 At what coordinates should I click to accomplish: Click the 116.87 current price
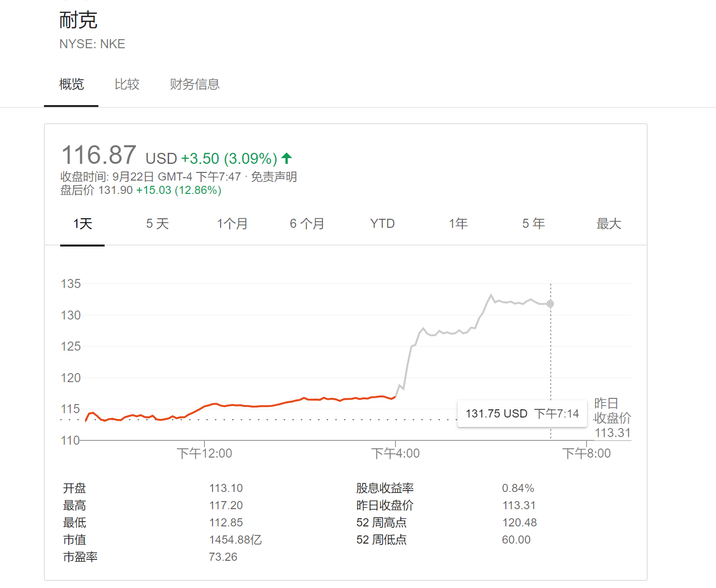[x=99, y=155]
